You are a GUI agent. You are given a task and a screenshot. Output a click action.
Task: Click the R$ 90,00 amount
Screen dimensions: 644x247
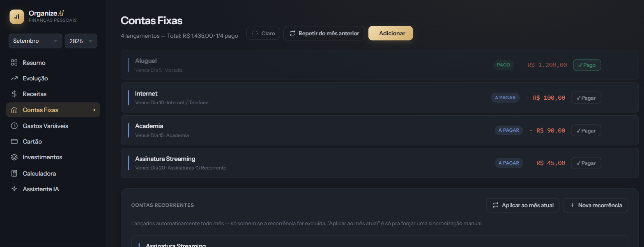click(x=547, y=130)
